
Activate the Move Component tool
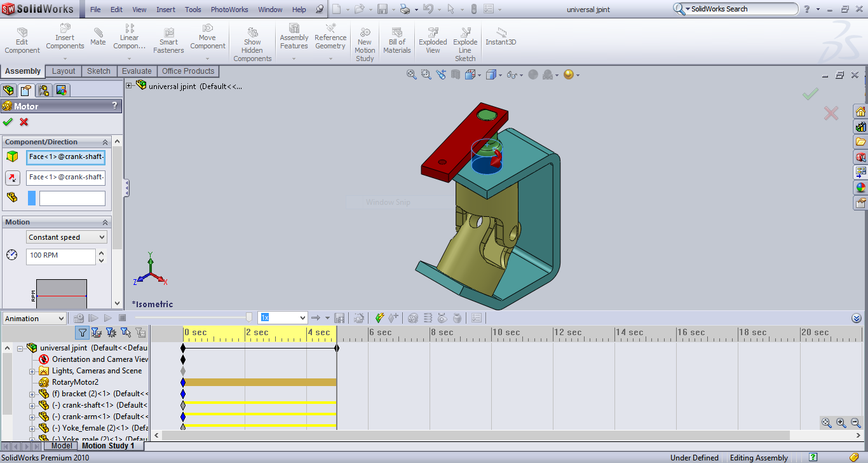tap(207, 37)
